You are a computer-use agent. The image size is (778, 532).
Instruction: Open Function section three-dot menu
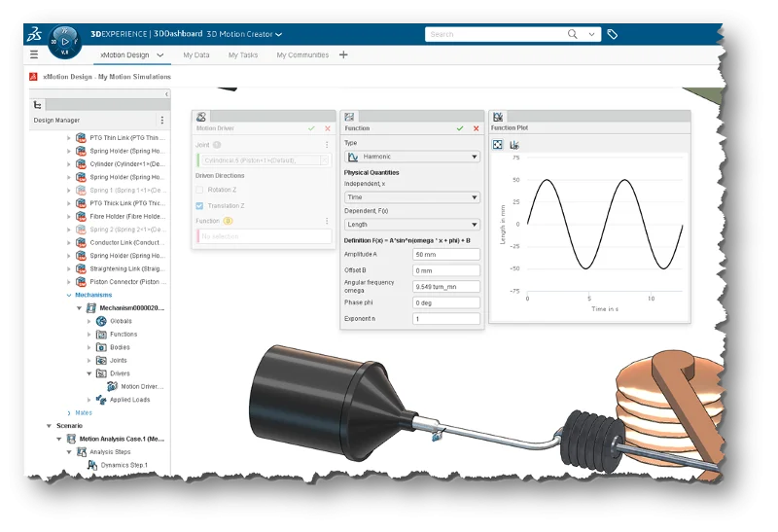tap(327, 221)
